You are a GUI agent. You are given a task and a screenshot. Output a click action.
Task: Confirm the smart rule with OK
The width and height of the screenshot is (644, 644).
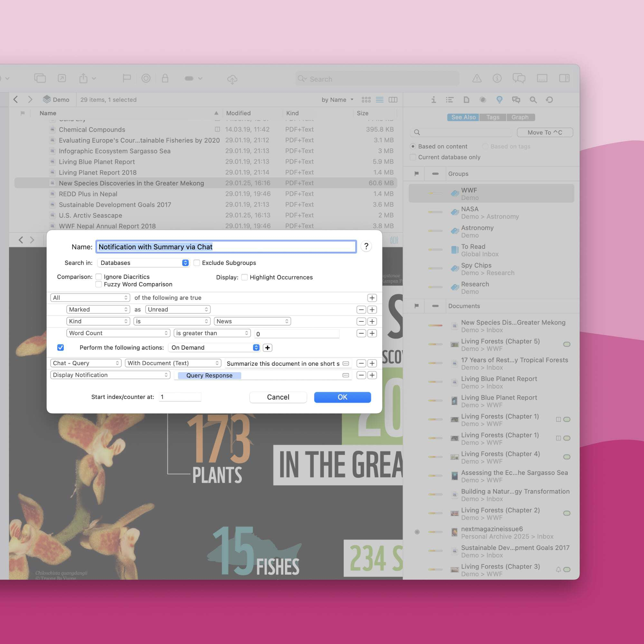342,397
